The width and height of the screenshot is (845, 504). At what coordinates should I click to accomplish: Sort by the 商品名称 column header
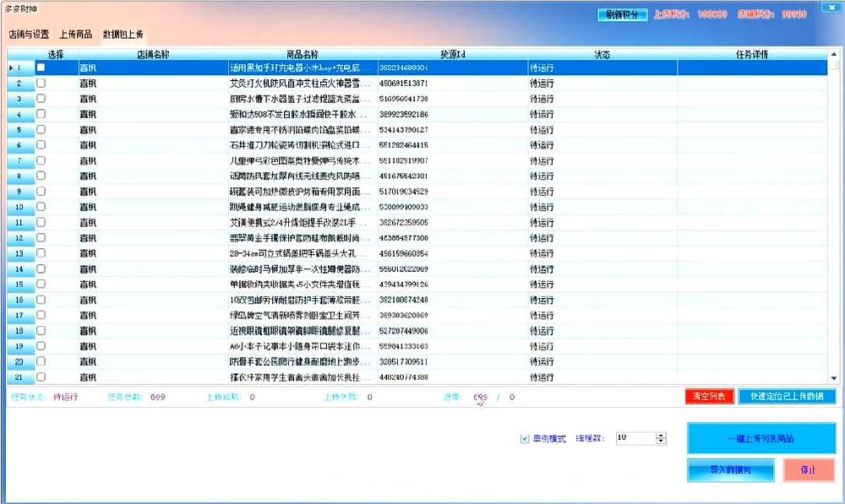coord(303,54)
